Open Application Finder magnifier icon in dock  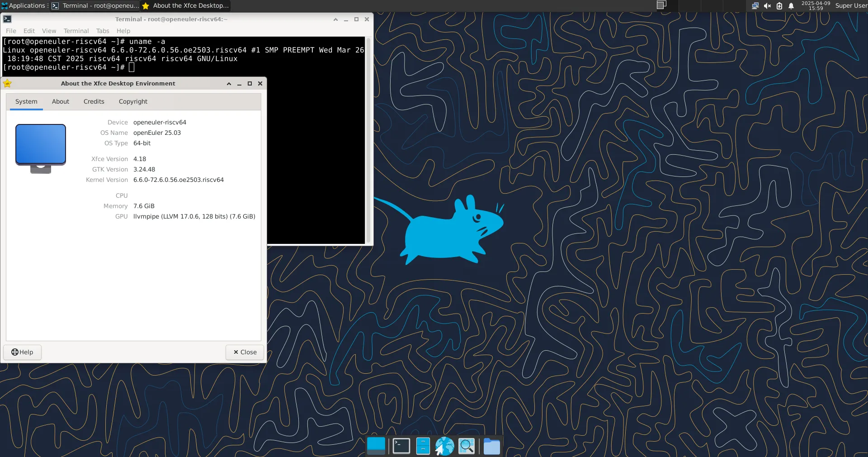tap(467, 446)
